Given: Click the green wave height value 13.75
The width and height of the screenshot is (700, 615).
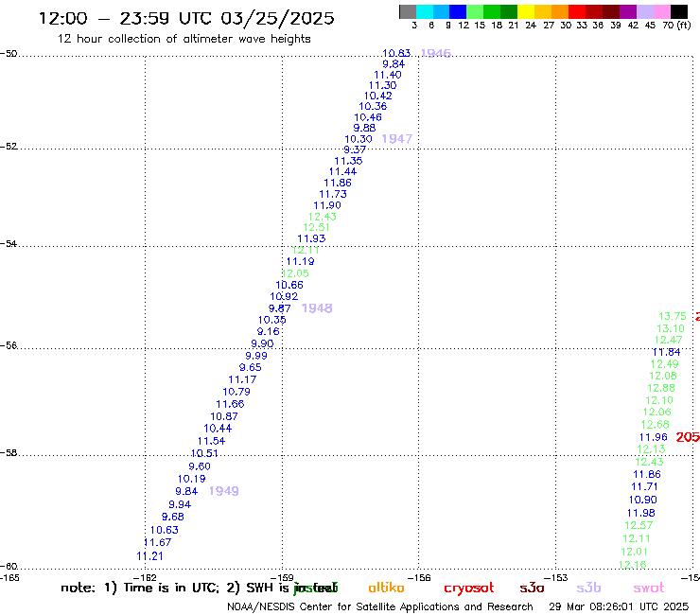Looking at the screenshot, I should (673, 317).
